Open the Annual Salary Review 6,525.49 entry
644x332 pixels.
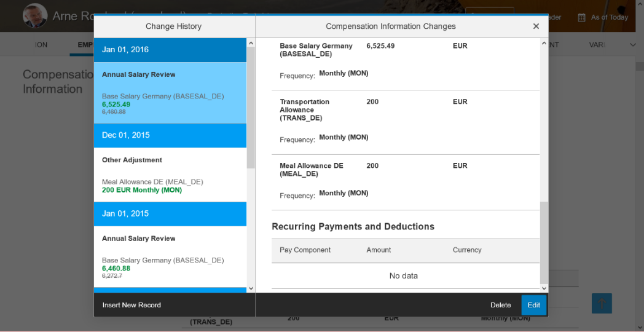(x=170, y=93)
